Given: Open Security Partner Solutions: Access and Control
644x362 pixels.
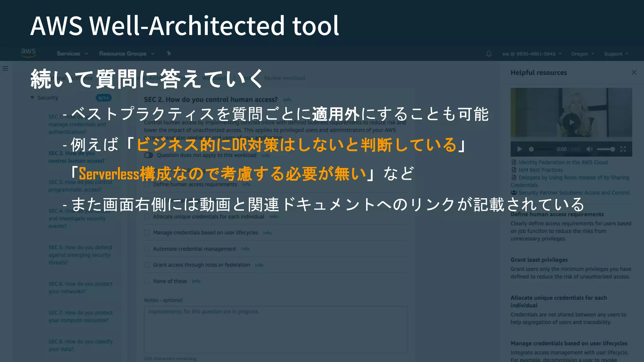Looking at the screenshot, I should tap(574, 193).
